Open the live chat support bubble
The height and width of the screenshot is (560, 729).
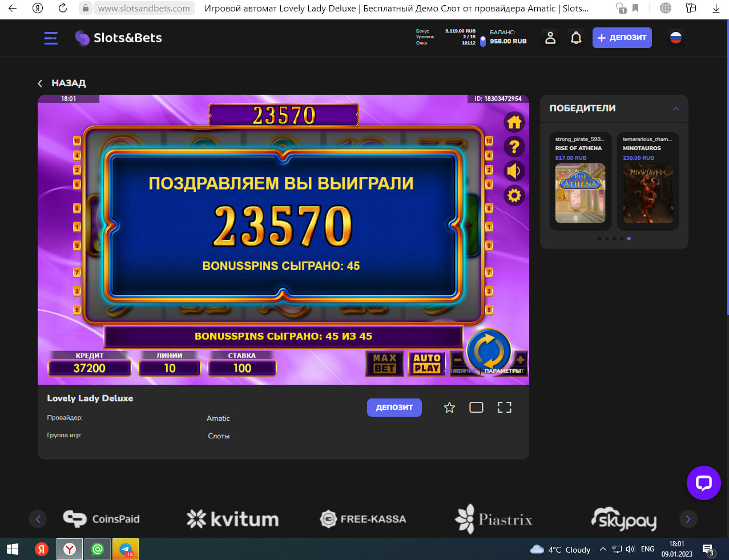coord(703,483)
